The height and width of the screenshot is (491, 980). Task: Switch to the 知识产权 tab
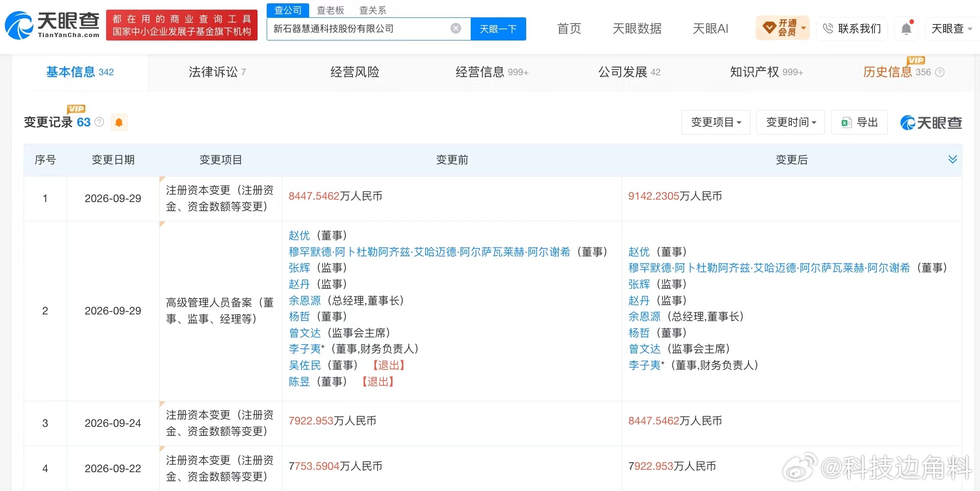(766, 72)
